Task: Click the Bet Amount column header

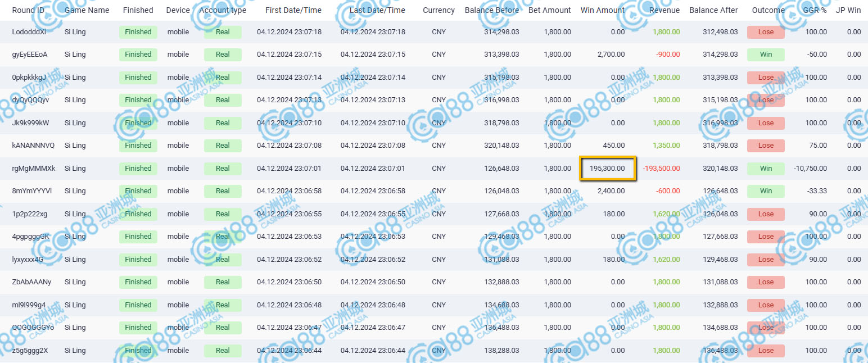Action: 550,10
